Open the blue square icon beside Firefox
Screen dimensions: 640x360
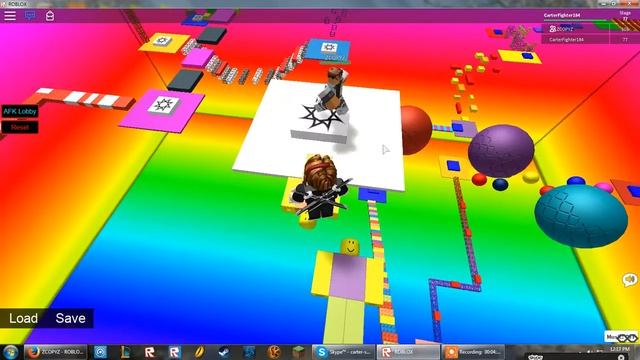pos(100,352)
